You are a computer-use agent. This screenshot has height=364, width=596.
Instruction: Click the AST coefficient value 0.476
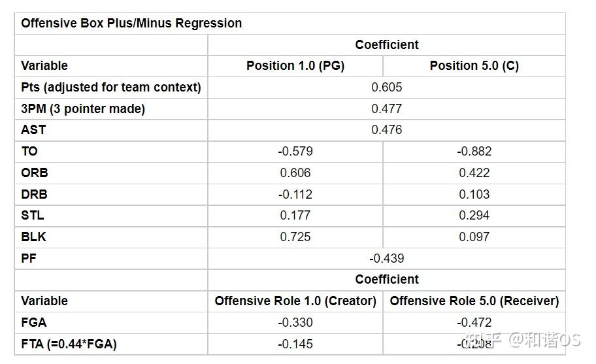[386, 130]
